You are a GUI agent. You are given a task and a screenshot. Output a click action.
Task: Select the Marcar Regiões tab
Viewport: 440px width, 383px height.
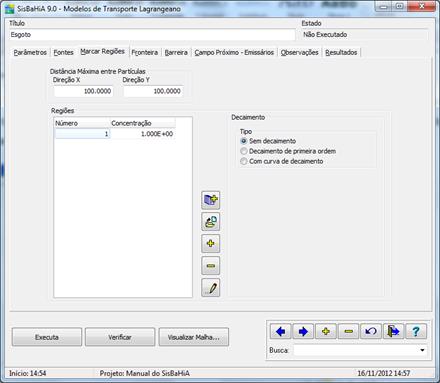coord(103,51)
